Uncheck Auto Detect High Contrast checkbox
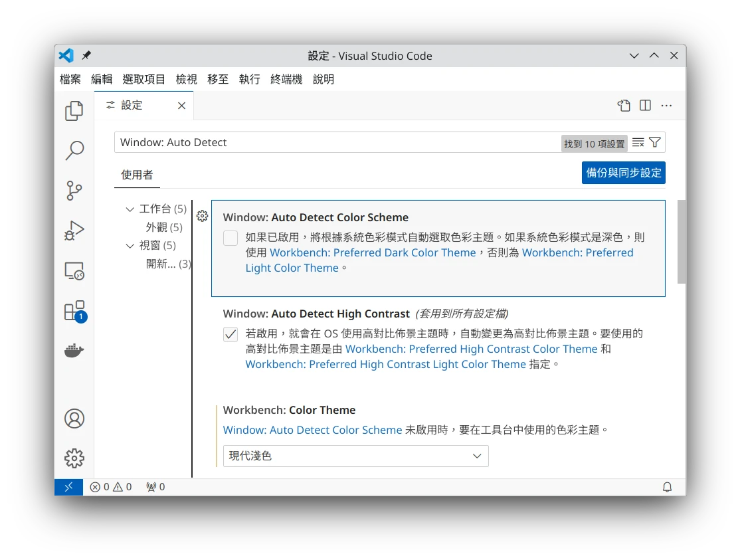The image size is (740, 560). pos(231,334)
